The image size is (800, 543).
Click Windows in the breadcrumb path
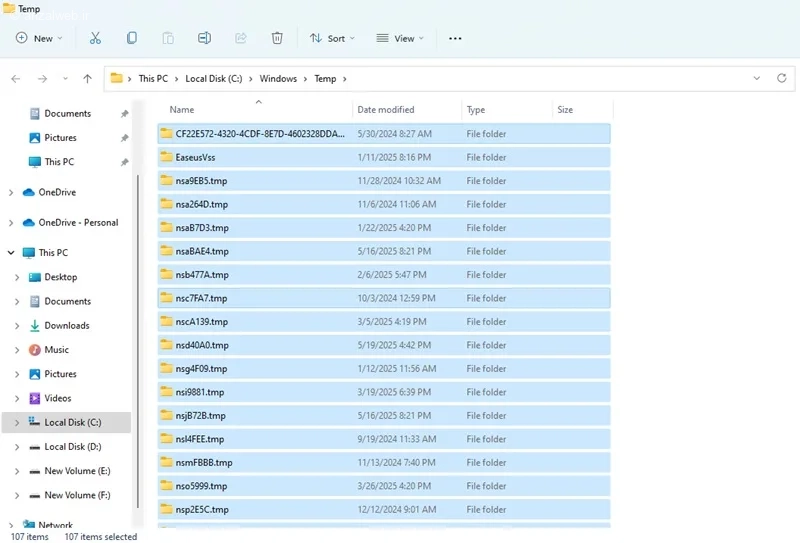(x=278, y=79)
